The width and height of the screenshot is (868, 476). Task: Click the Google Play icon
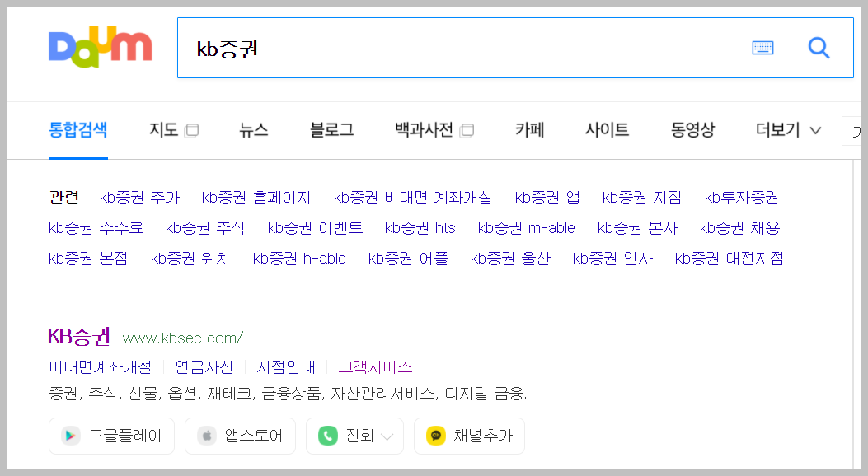coord(70,436)
